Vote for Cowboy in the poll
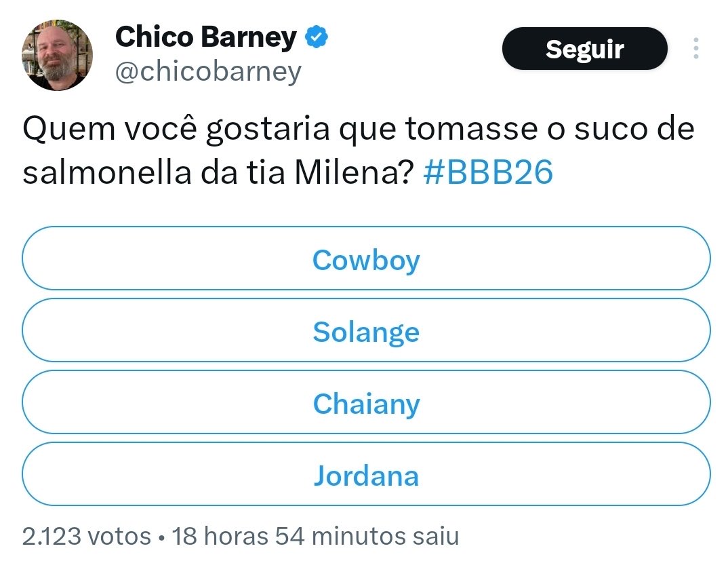 (366, 260)
